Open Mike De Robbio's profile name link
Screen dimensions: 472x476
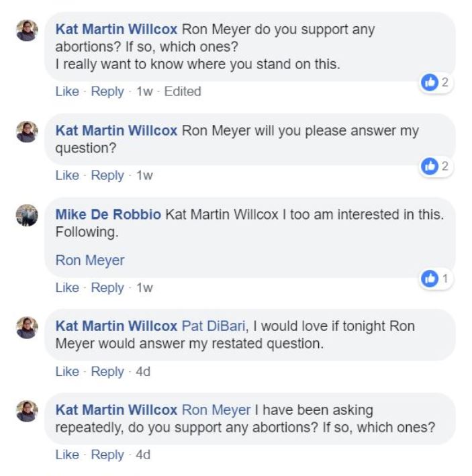tap(108, 215)
